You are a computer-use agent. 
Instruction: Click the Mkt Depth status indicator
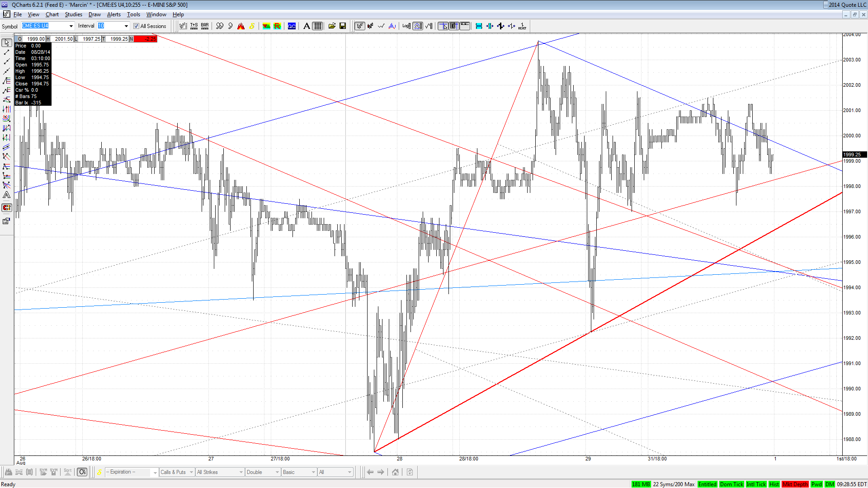coord(795,484)
